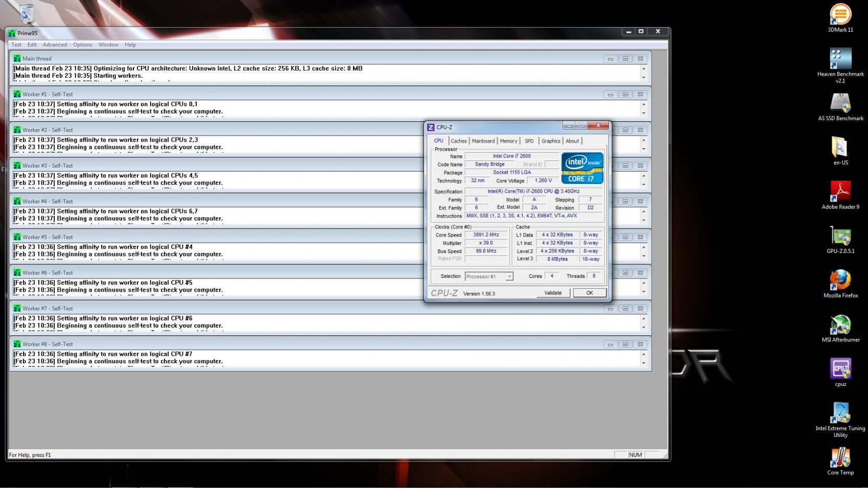Open the 3DMark 11 desktop shortcut
The image size is (868, 488).
click(840, 15)
